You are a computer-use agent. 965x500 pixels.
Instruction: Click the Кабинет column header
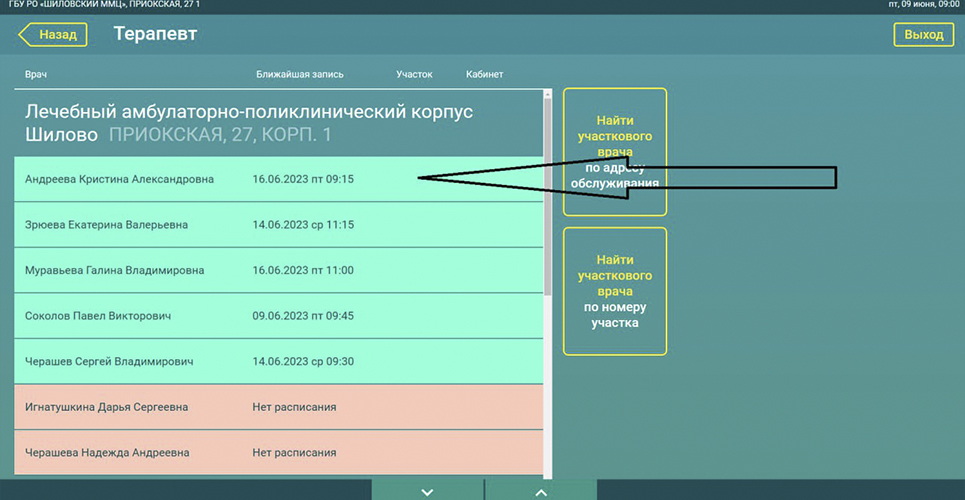484,75
